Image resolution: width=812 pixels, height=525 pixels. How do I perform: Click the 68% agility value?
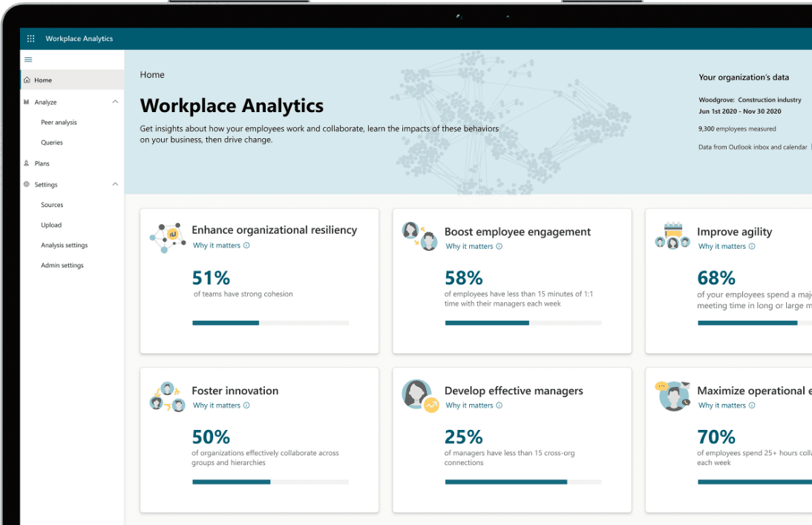[x=716, y=278]
